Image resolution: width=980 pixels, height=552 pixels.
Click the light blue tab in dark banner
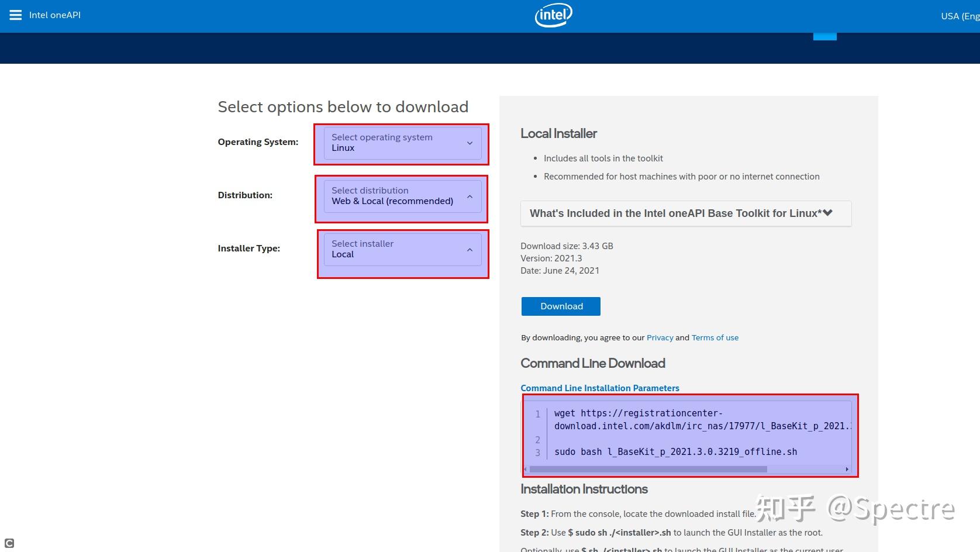[x=824, y=36]
